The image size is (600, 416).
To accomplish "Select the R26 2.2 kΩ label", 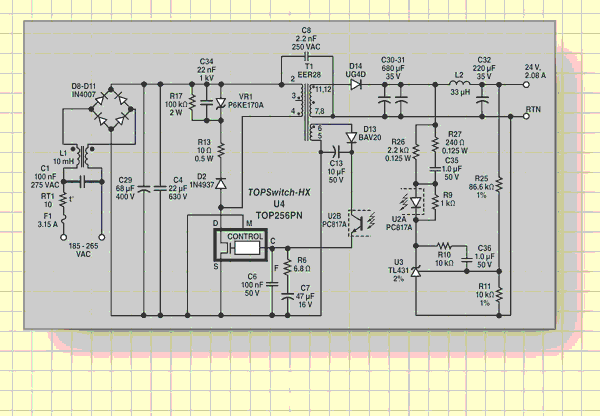I will click(x=398, y=150).
